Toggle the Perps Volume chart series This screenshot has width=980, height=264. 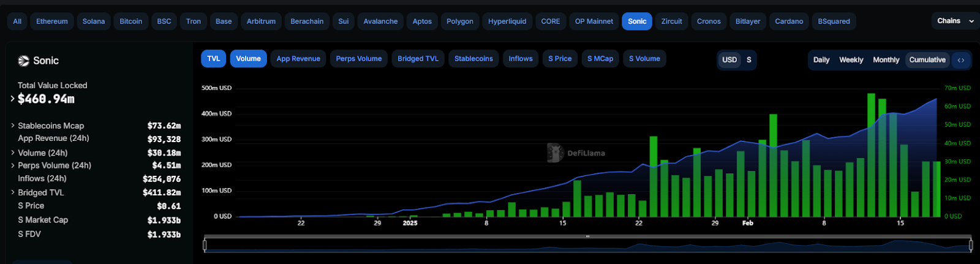[359, 59]
